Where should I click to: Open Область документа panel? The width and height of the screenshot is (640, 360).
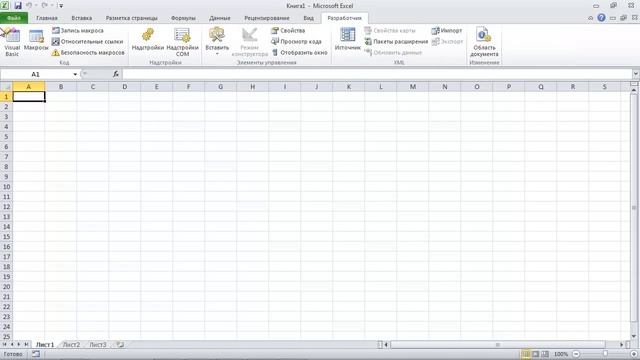tap(484, 42)
